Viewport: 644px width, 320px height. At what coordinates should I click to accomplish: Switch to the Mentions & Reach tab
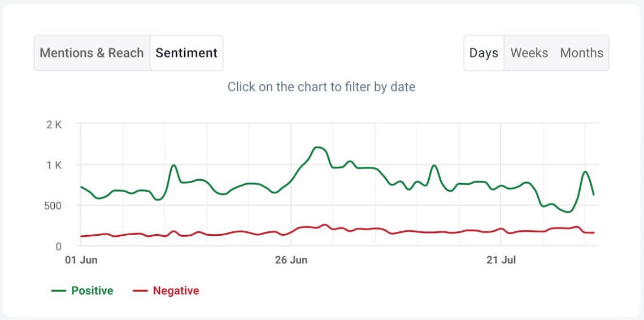(x=92, y=53)
